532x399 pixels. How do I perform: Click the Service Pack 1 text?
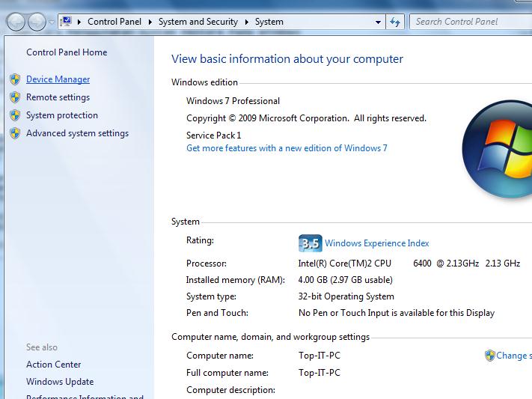pos(214,135)
